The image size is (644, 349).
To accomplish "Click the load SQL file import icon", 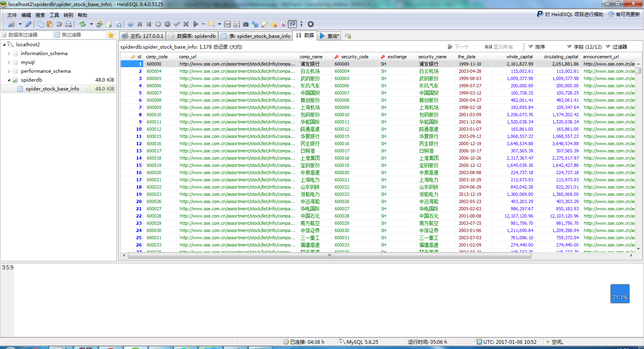I will coord(109,24).
